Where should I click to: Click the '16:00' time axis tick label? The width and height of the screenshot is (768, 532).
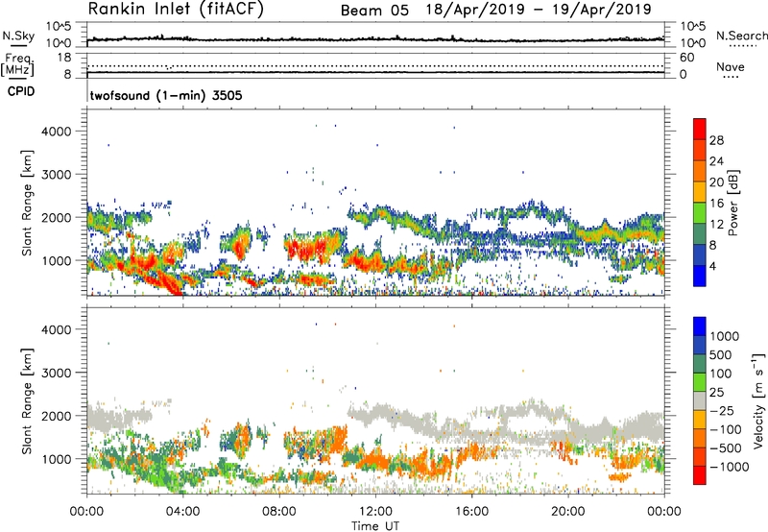coord(472,512)
